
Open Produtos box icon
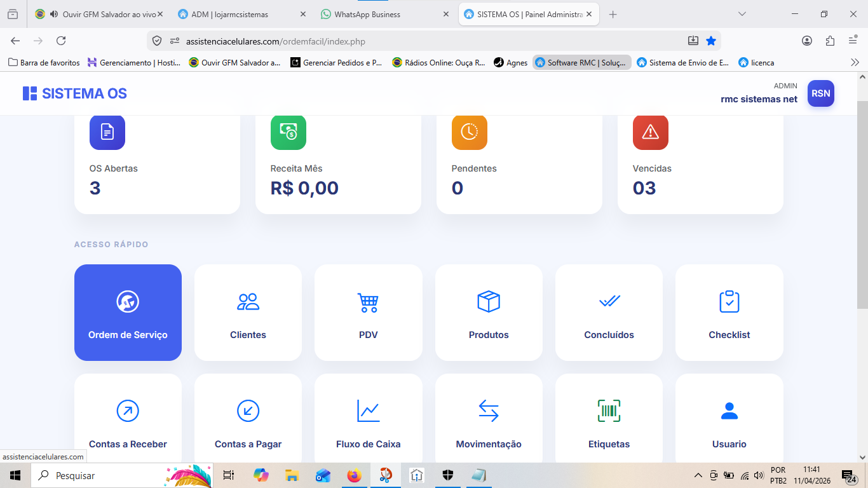point(489,302)
